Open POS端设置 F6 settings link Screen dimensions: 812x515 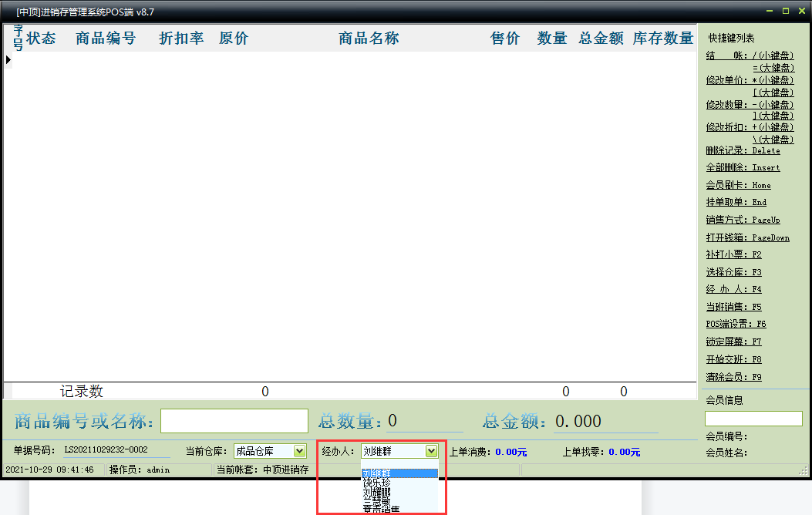click(736, 324)
